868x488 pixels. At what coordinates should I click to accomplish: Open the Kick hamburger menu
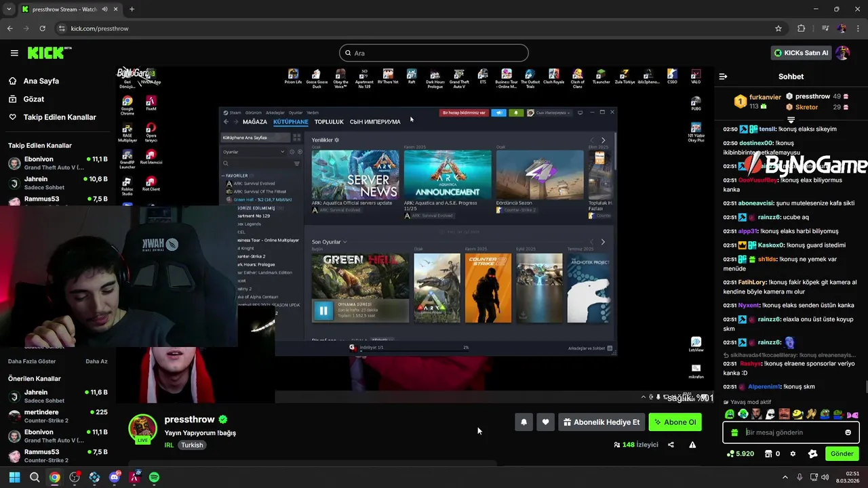[14, 53]
